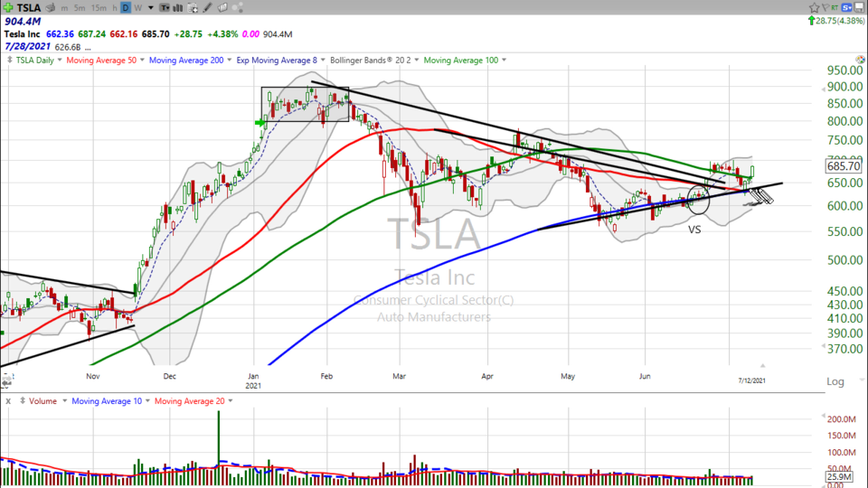
Task: Click the TSLA Daily legend label
Action: (x=35, y=61)
